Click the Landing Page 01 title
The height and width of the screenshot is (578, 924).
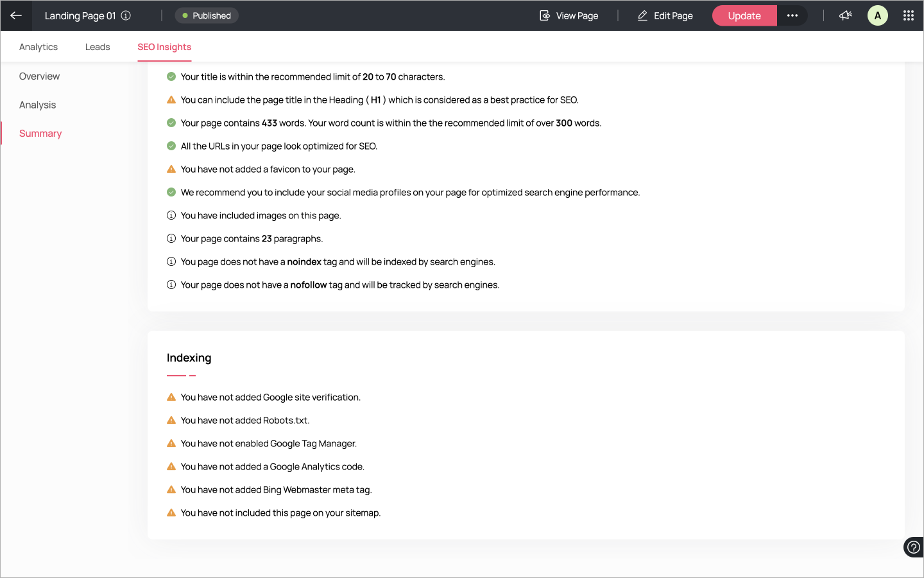[x=80, y=15]
